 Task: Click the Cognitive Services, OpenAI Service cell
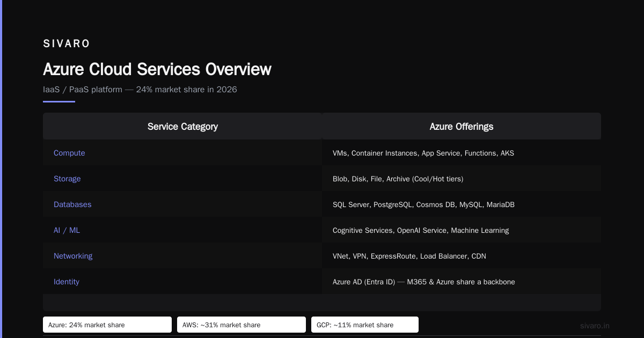click(x=462, y=230)
